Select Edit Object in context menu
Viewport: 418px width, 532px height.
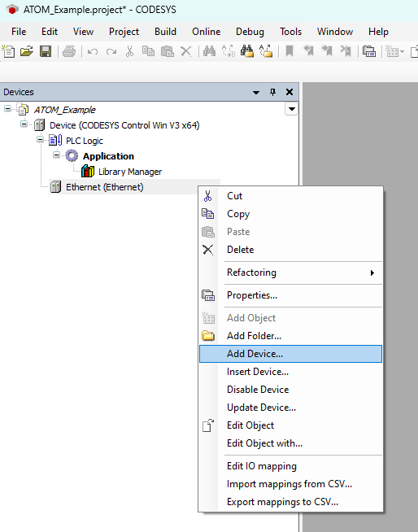pyautogui.click(x=291, y=425)
